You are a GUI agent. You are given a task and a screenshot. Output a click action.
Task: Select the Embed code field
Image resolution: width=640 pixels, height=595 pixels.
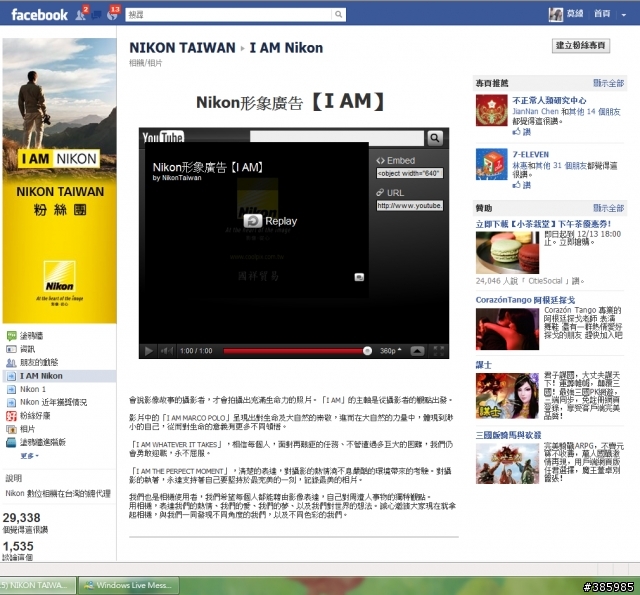point(409,173)
